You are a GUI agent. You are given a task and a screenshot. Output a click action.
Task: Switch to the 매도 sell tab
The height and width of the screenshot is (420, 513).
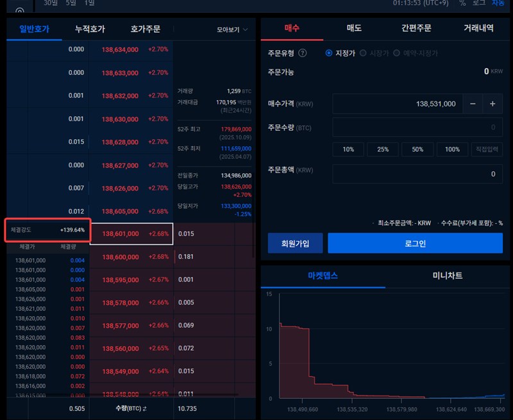point(354,29)
